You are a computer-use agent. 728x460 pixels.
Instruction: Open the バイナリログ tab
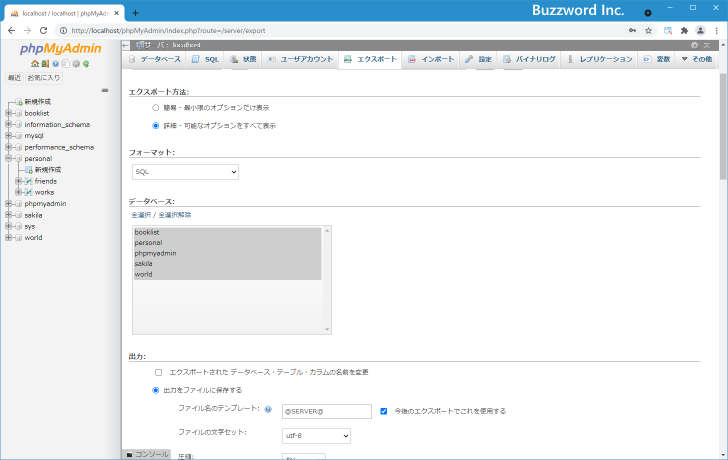(529, 59)
